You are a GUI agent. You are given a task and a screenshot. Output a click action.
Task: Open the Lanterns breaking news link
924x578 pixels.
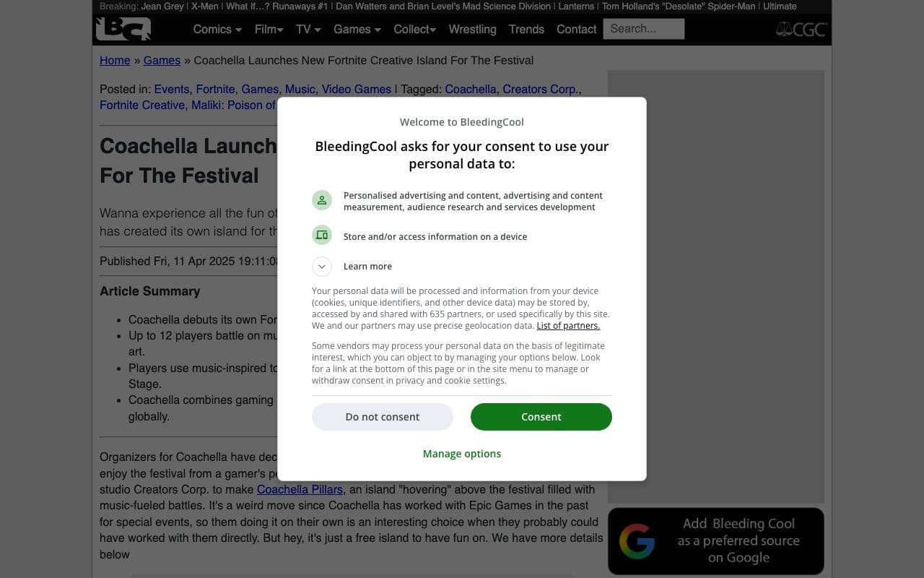tap(576, 7)
